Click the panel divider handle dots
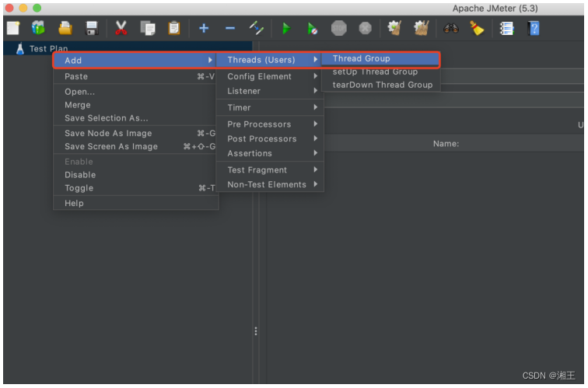The width and height of the screenshot is (588, 388). (256, 331)
